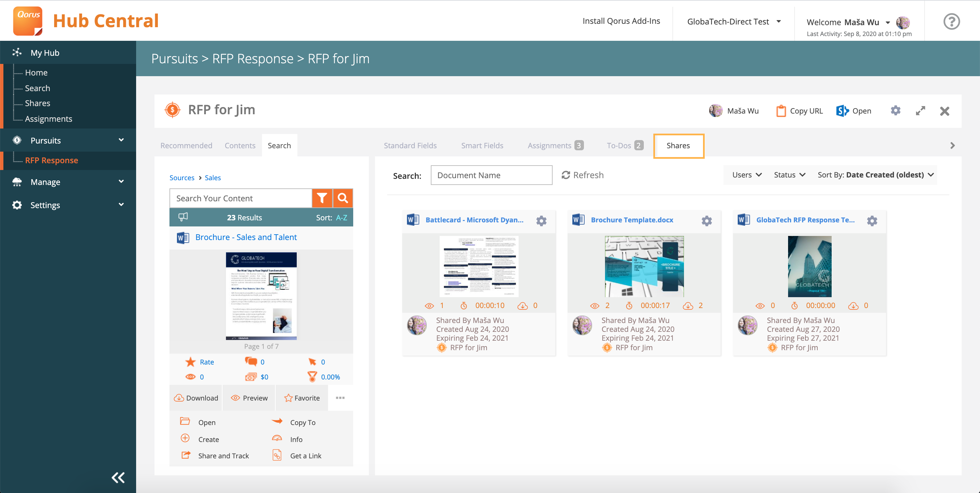Click the user avatar in header
Viewport: 980px width, 493px height.
(902, 22)
